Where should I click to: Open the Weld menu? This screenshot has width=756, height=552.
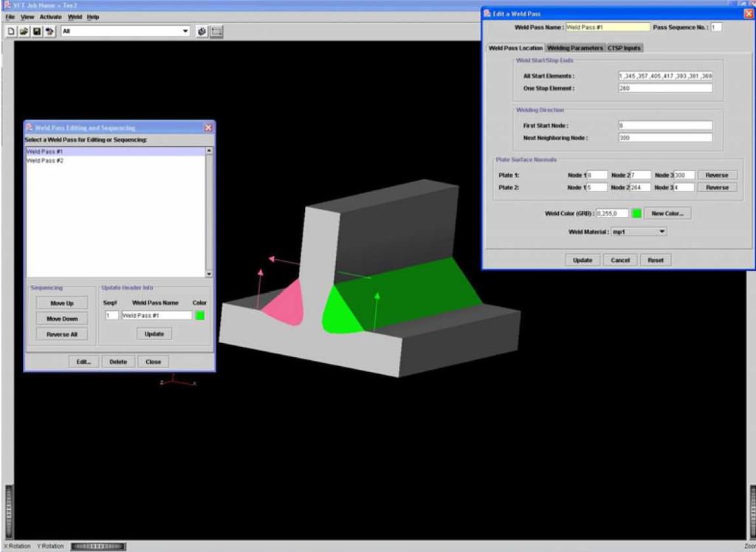[x=75, y=17]
